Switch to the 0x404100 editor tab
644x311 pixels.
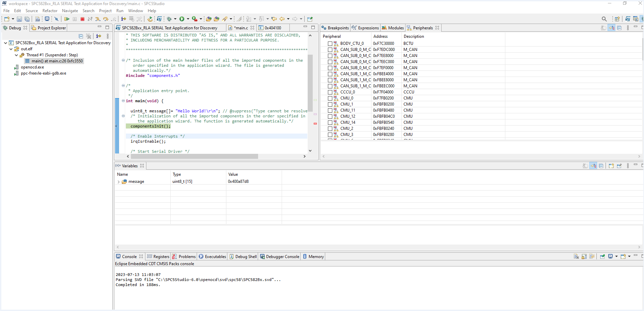click(x=273, y=28)
